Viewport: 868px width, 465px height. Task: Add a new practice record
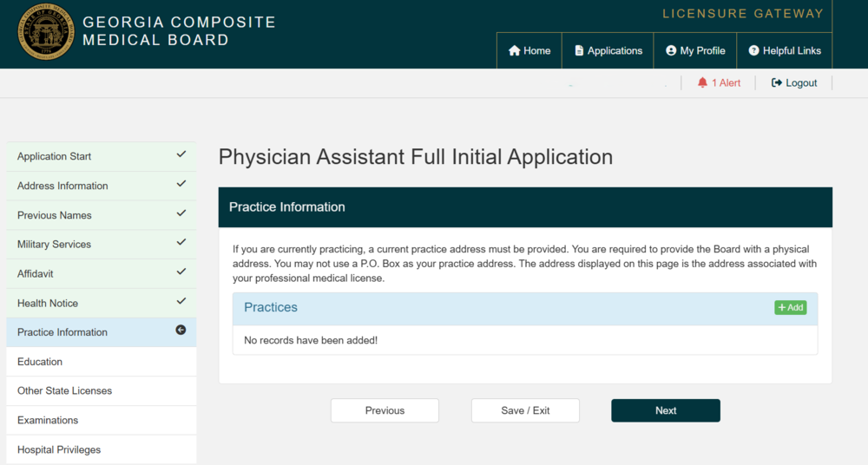[x=790, y=308]
